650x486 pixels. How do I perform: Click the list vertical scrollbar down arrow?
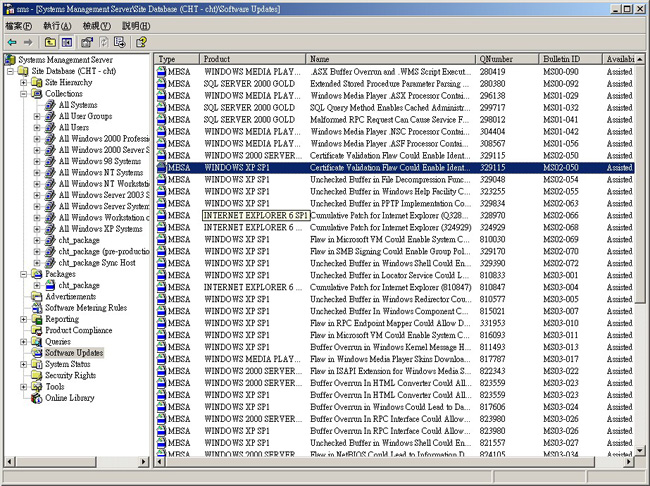pyautogui.click(x=640, y=450)
